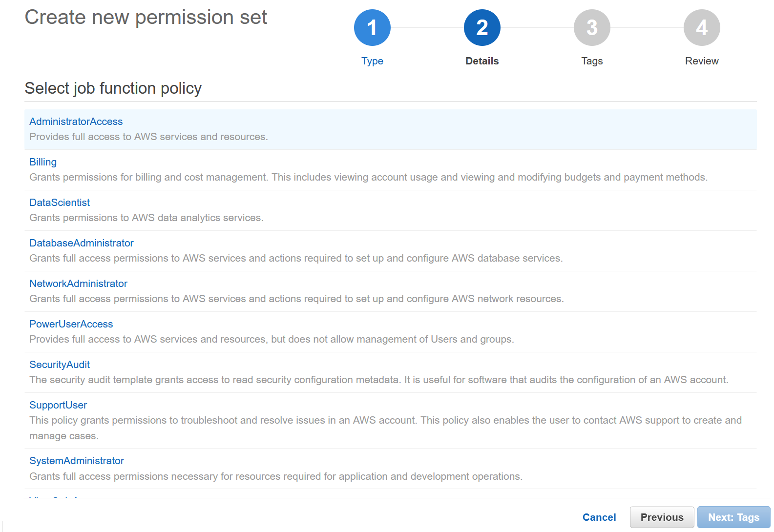774x532 pixels.
Task: Select the AdministratorAccess policy
Action: [76, 122]
